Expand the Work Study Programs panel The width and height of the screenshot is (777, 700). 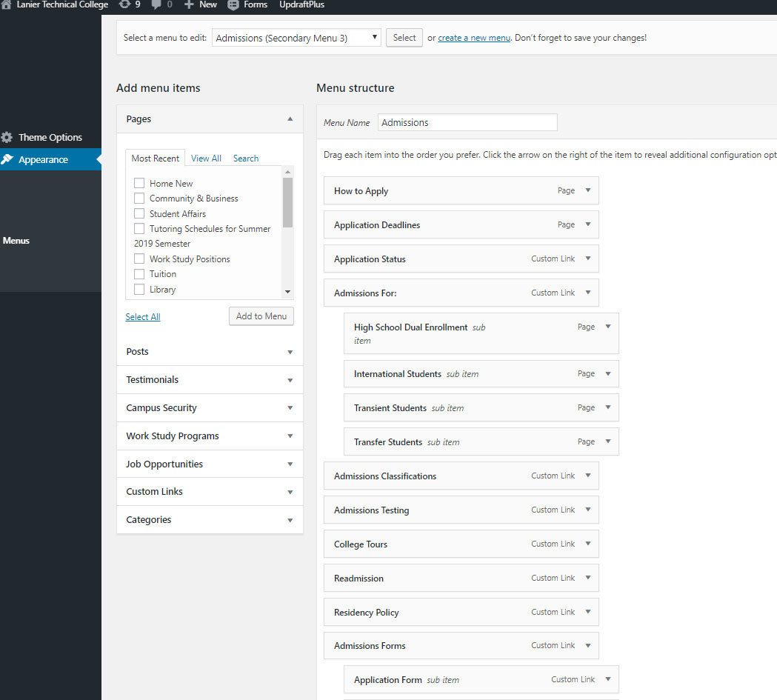pos(290,436)
